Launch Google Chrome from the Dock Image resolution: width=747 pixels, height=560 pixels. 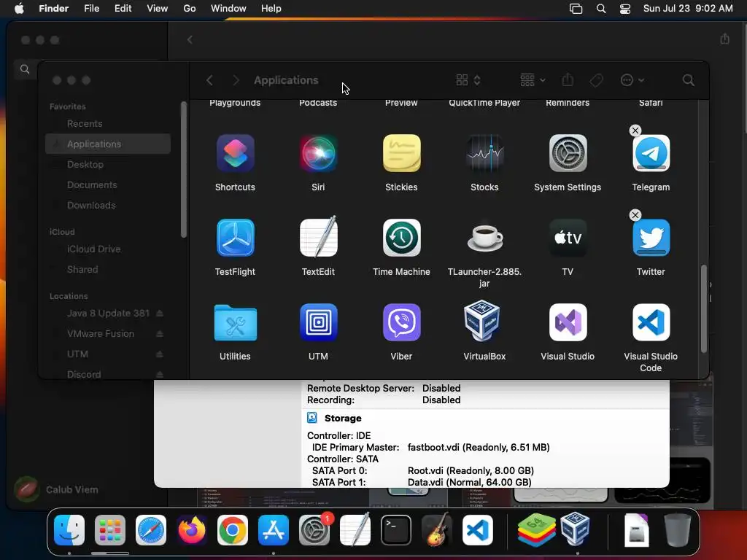pyautogui.click(x=233, y=530)
